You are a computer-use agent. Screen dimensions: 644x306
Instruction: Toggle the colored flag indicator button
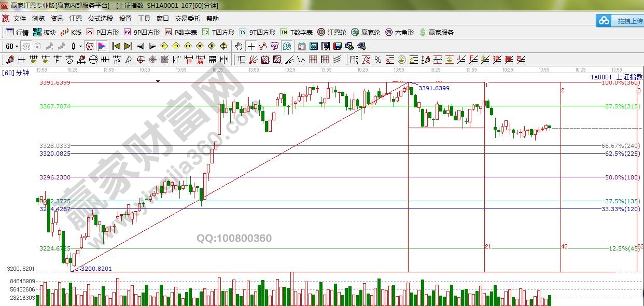(x=102, y=46)
